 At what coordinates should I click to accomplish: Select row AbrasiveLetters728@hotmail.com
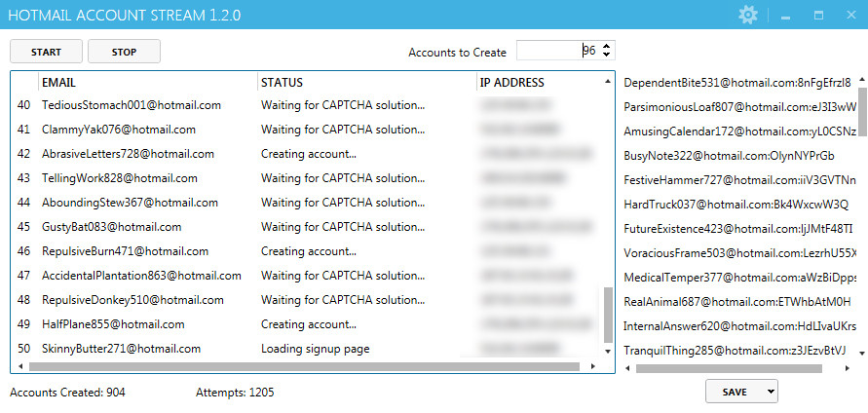(307, 153)
